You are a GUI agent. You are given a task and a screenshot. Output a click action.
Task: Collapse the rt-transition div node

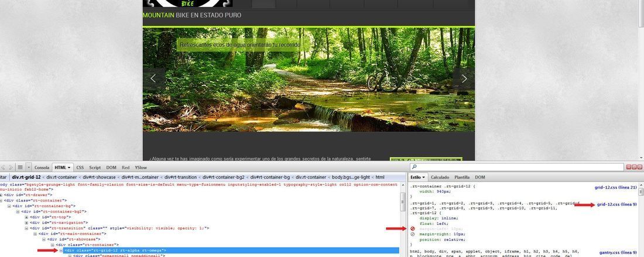[27, 228]
